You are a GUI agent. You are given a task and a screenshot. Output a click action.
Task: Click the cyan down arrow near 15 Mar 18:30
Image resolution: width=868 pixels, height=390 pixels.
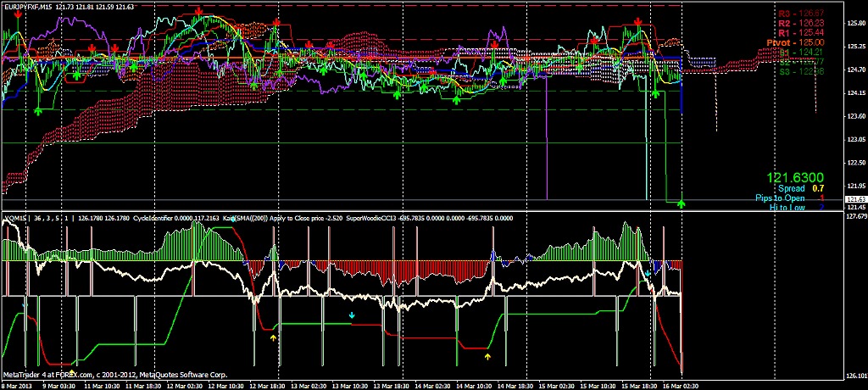click(x=647, y=274)
